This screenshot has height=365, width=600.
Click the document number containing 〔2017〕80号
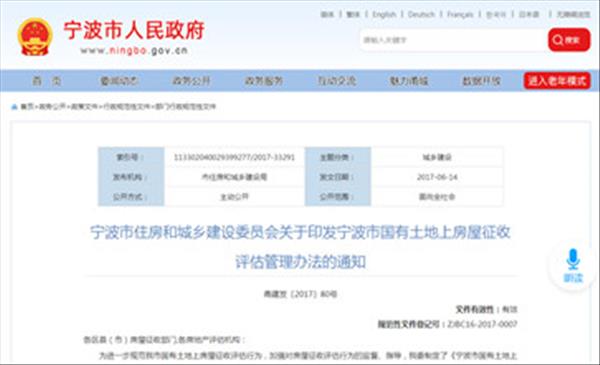(x=300, y=294)
